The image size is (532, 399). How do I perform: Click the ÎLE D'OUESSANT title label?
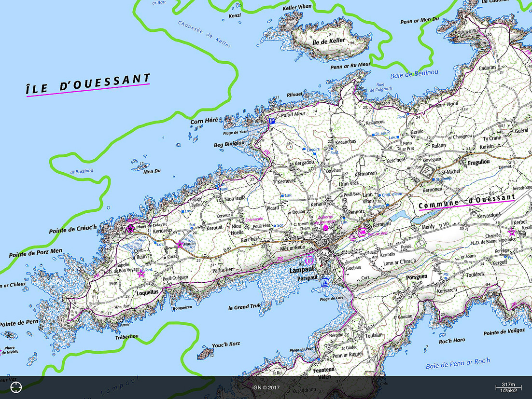click(88, 85)
